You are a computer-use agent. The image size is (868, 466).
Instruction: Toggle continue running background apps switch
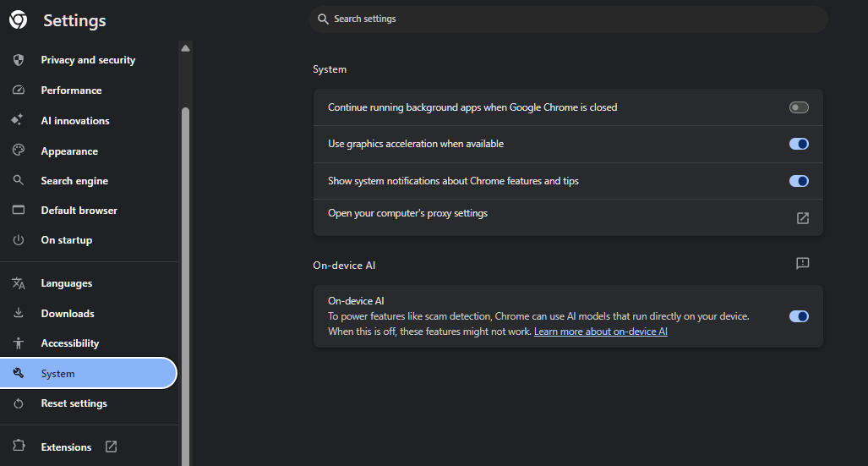coord(799,107)
